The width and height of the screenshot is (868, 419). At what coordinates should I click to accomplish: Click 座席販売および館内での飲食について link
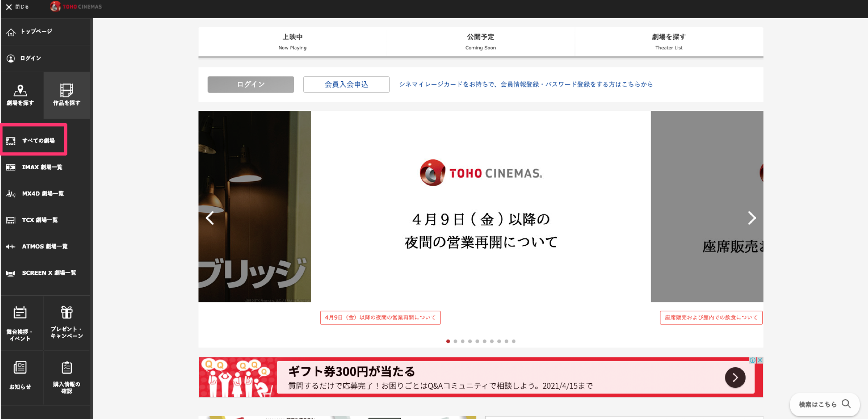click(711, 318)
